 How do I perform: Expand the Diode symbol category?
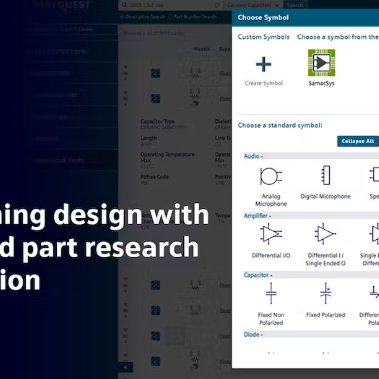coord(253,334)
